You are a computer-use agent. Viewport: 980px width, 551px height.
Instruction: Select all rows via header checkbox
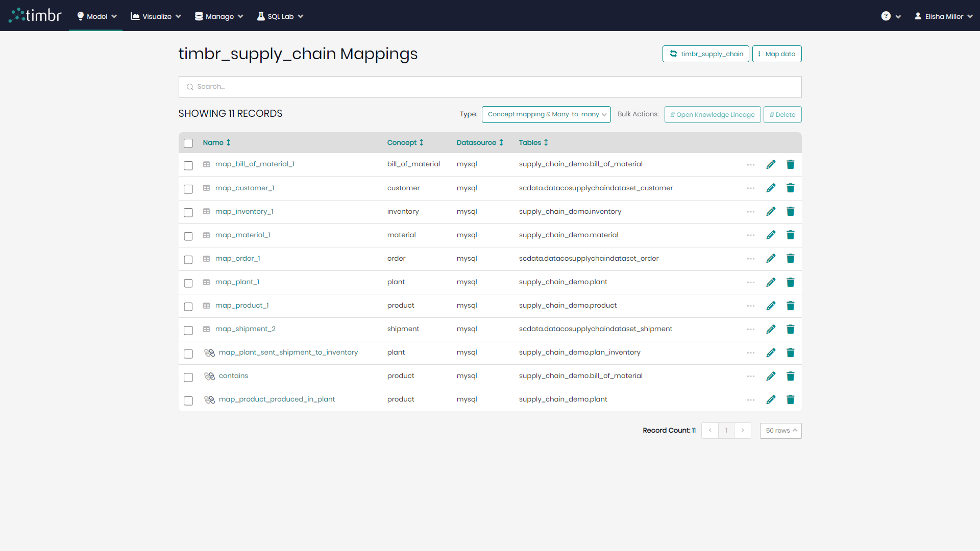click(x=188, y=143)
